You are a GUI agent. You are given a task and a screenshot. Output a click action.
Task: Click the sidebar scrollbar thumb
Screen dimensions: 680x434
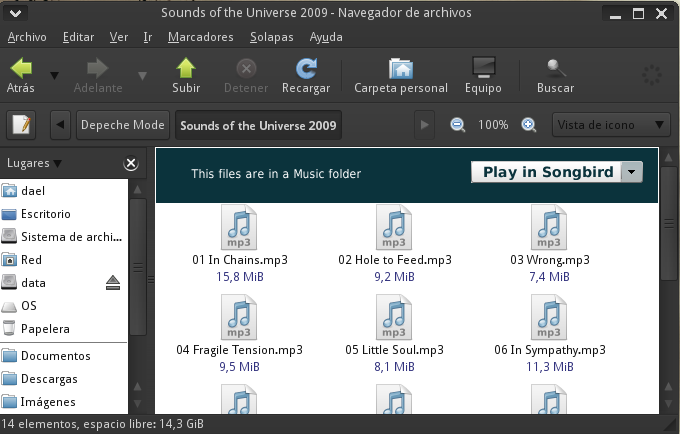coord(138,267)
